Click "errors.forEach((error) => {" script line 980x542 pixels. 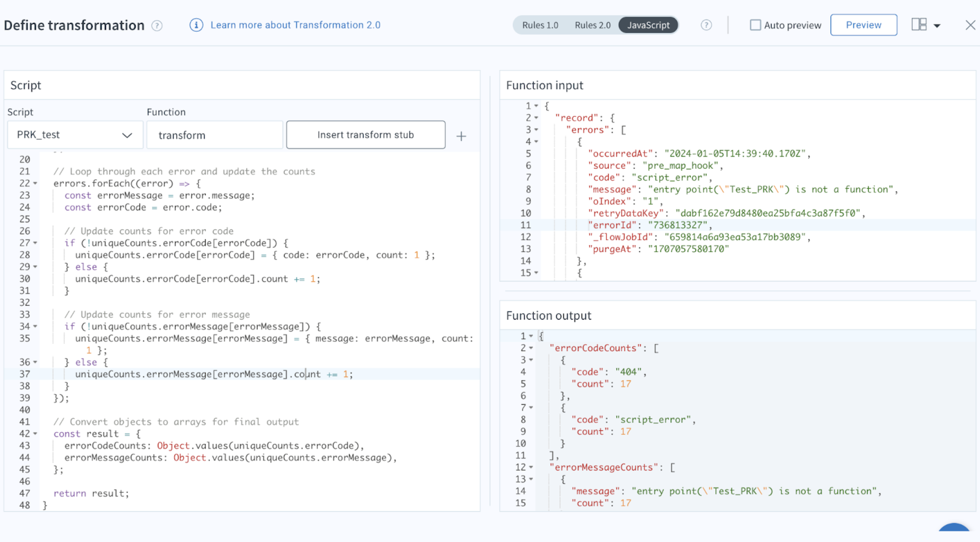[127, 184]
